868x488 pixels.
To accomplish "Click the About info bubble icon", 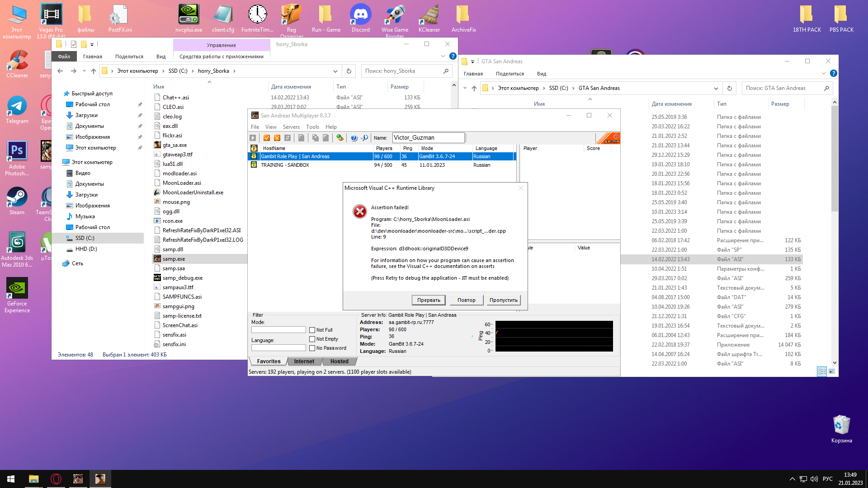I will tap(364, 137).
